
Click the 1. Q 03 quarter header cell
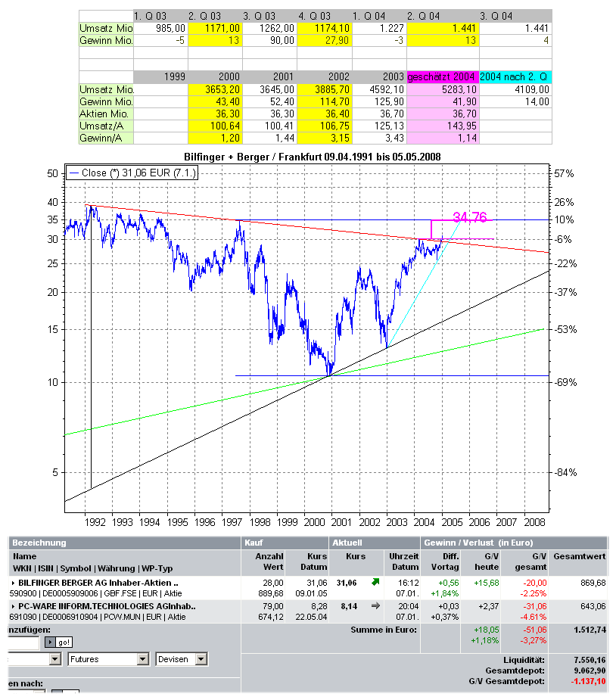click(160, 16)
